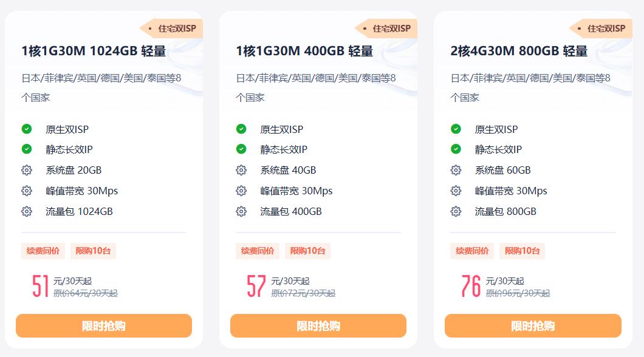Click the 76 price on the third card

tap(471, 286)
